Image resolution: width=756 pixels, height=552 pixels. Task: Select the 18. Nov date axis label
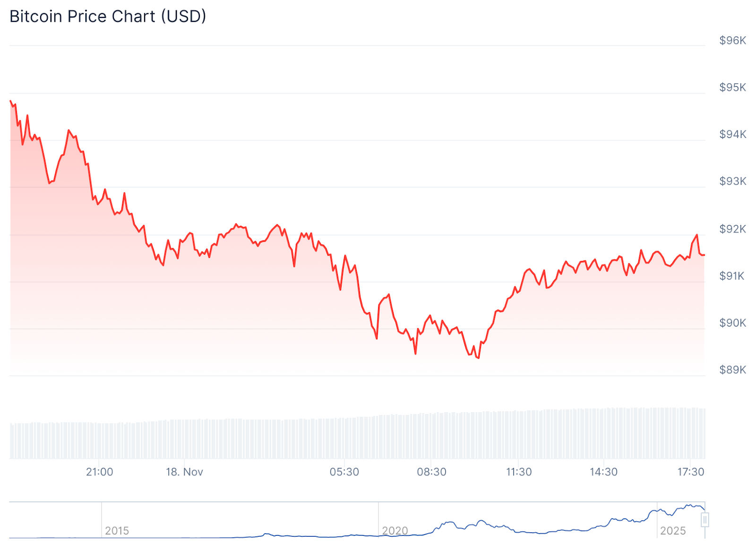(184, 472)
